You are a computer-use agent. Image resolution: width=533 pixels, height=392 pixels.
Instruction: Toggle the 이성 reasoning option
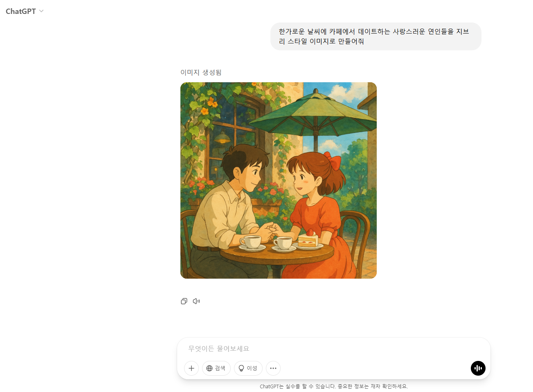click(x=248, y=368)
